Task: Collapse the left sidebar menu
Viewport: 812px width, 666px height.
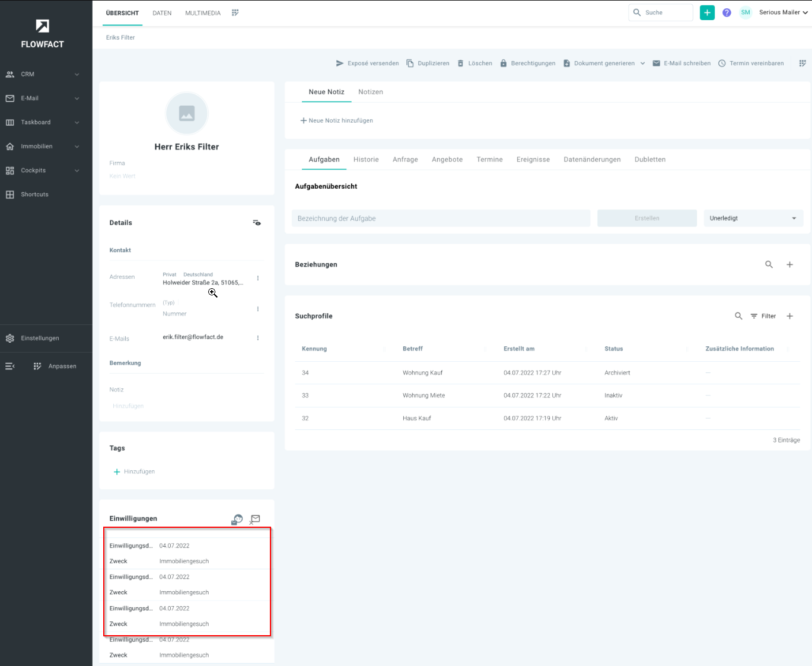Action: (10, 367)
